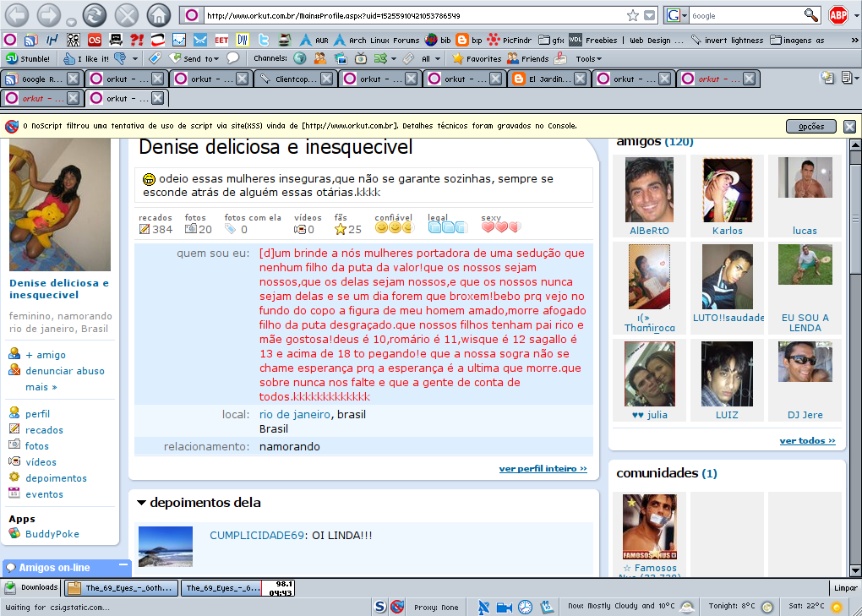Click the Google search input field
This screenshot has height=616, width=862.
[745, 16]
